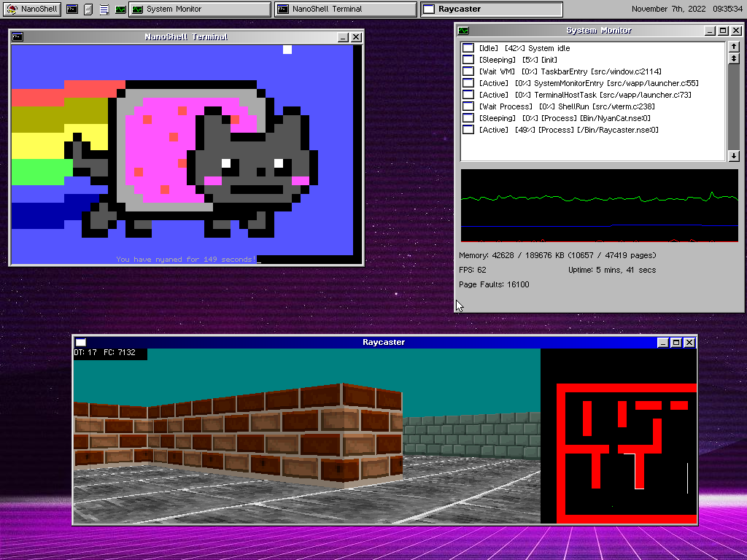Launch system monitor quick-launch icon in taskbar
This screenshot has height=560, width=747.
120,9
